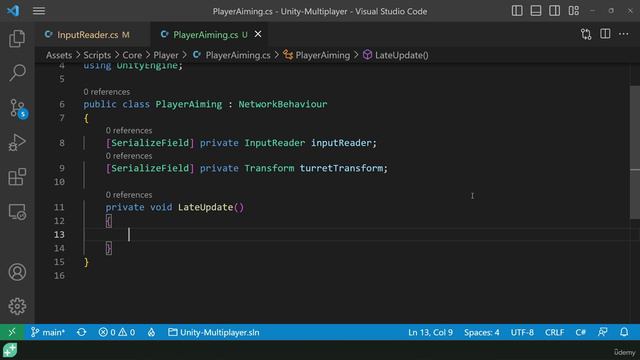
Task: Open the main* branch picker
Action: (x=48, y=332)
